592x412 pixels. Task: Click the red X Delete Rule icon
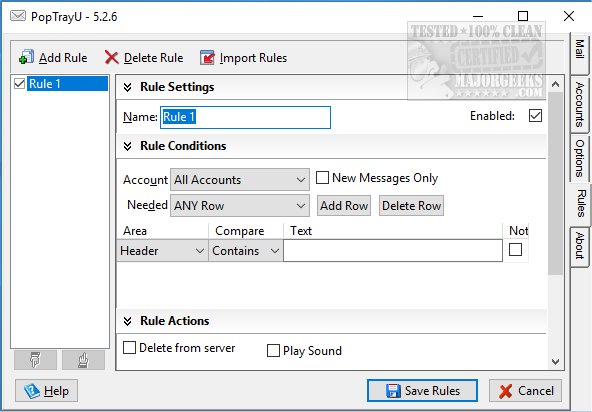pos(111,58)
